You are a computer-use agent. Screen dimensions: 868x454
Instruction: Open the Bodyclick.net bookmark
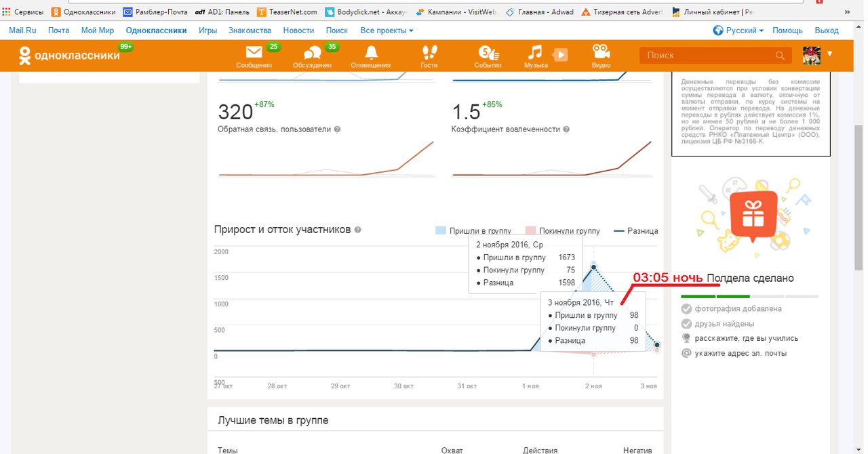point(366,12)
